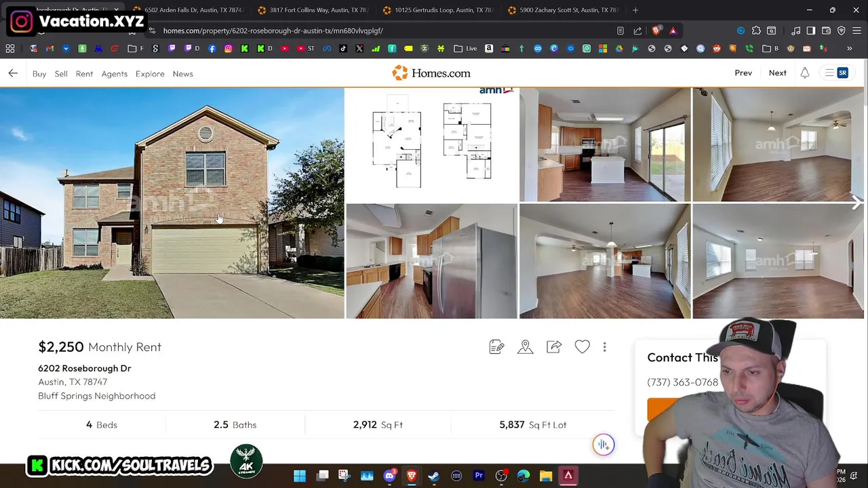Go to the Prev listing
868x488 pixels.
(x=743, y=73)
